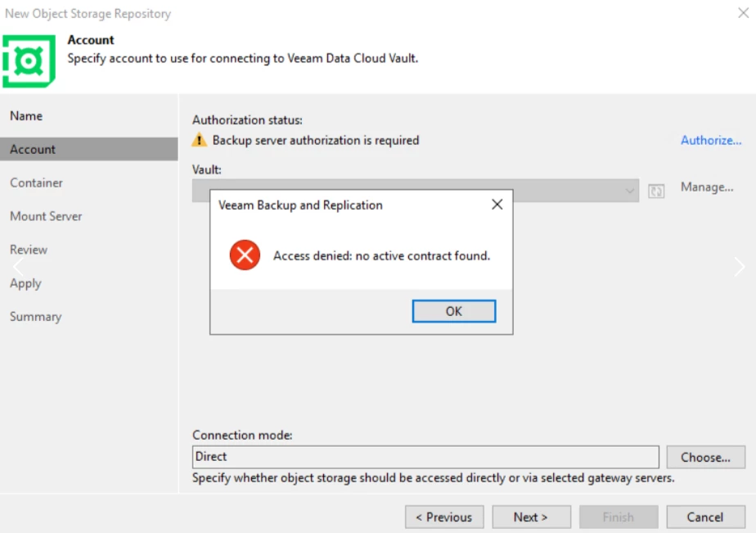
Task: Click the yellow warning authorization icon
Action: (200, 141)
